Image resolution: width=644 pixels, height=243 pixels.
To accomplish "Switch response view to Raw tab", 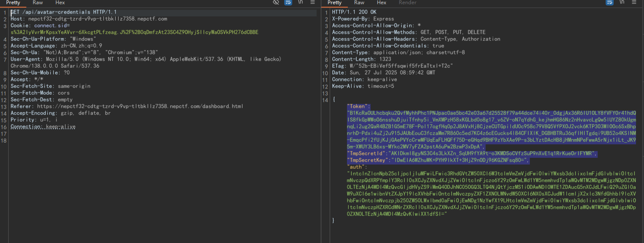I will pos(359,3).
